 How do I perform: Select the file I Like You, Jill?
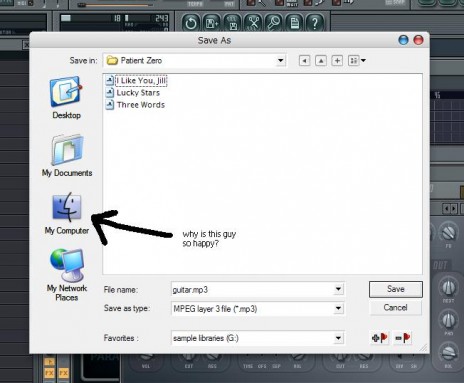click(x=136, y=81)
